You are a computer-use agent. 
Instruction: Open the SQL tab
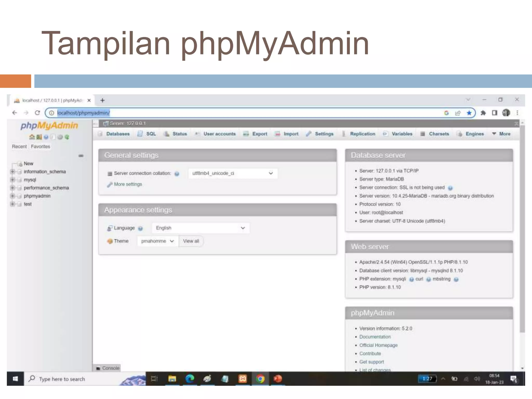coord(147,134)
